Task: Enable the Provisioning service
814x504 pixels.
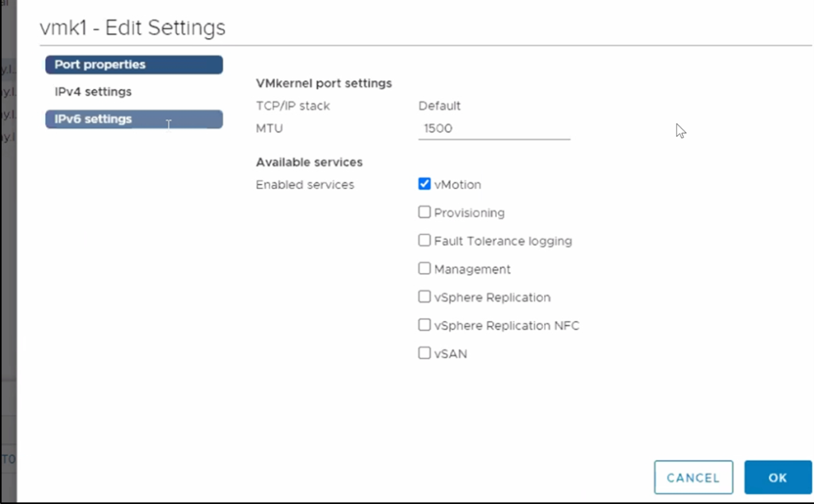Action: 424,211
